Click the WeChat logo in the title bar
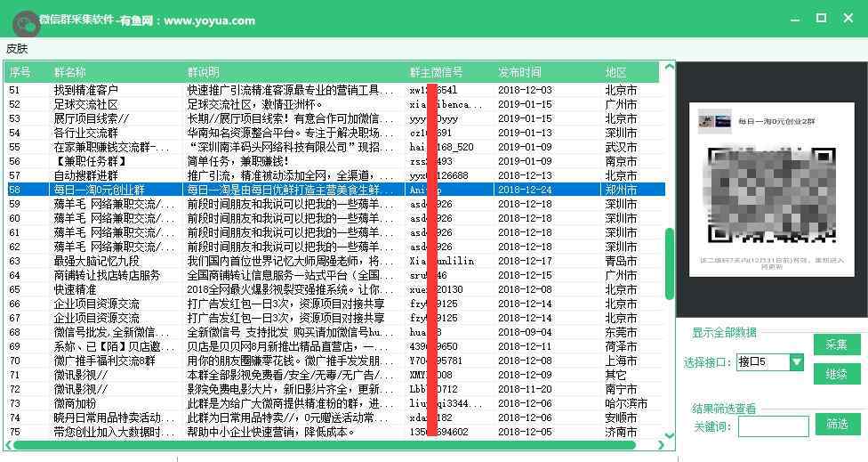 26,21
